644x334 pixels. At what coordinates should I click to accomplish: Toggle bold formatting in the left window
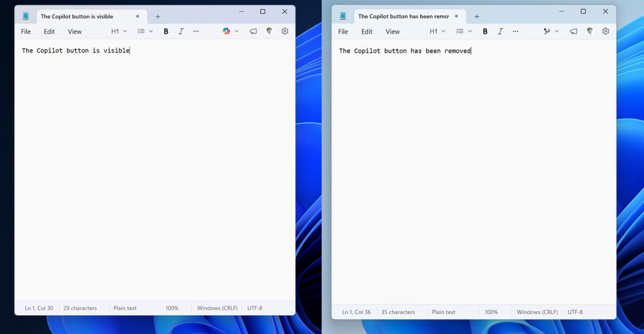pyautogui.click(x=166, y=31)
